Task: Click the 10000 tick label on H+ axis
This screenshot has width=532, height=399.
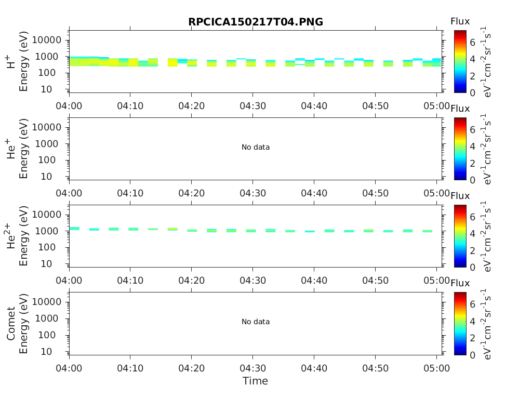Action: point(47,40)
